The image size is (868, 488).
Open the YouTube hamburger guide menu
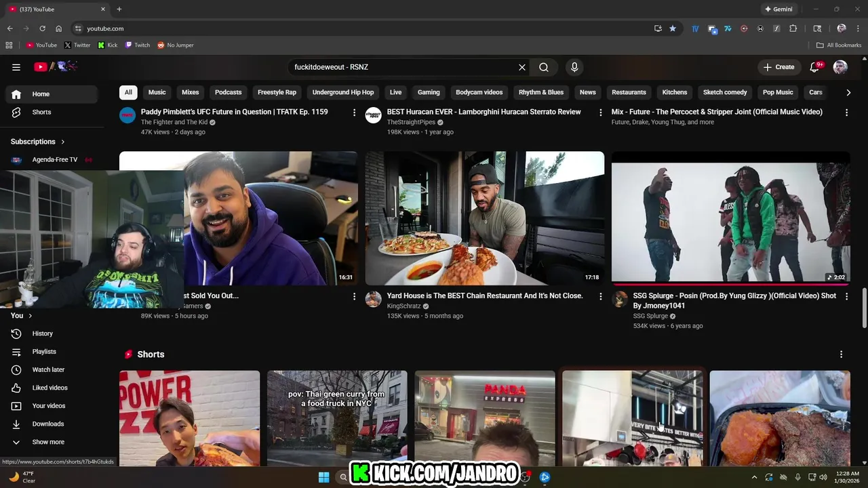pyautogui.click(x=16, y=67)
